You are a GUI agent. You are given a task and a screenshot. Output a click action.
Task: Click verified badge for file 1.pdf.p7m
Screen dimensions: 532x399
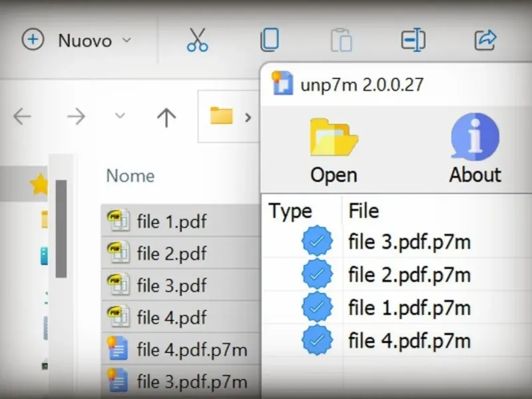(317, 307)
